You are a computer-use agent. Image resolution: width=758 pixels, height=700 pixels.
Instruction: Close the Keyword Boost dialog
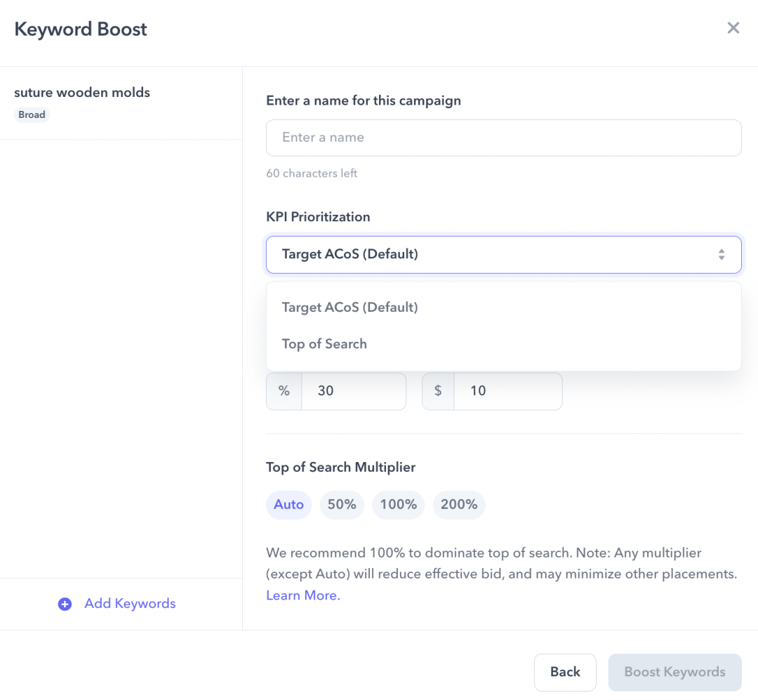[733, 28]
